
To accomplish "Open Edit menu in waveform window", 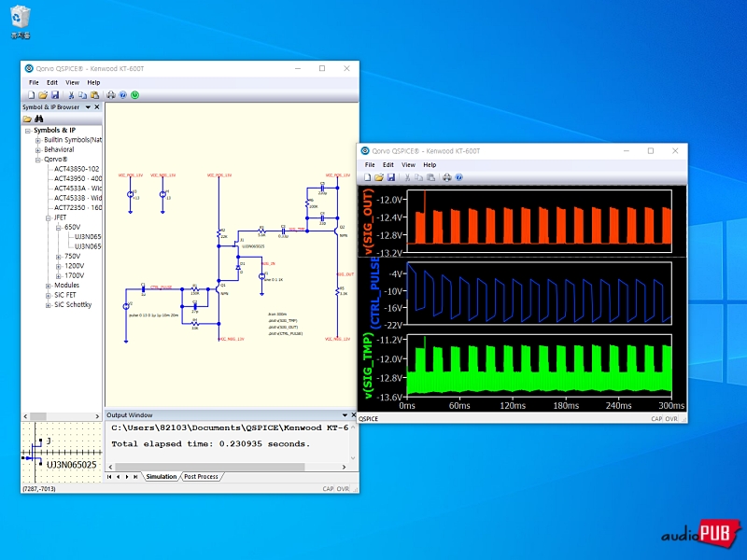I will 388,165.
